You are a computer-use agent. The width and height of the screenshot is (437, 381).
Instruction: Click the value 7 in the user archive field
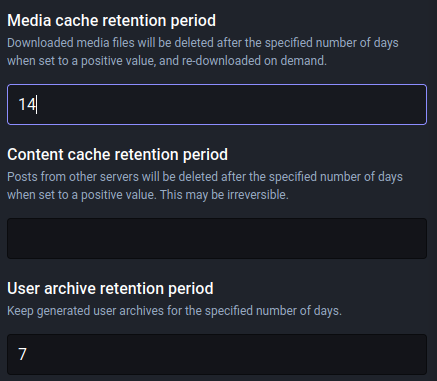(22, 354)
